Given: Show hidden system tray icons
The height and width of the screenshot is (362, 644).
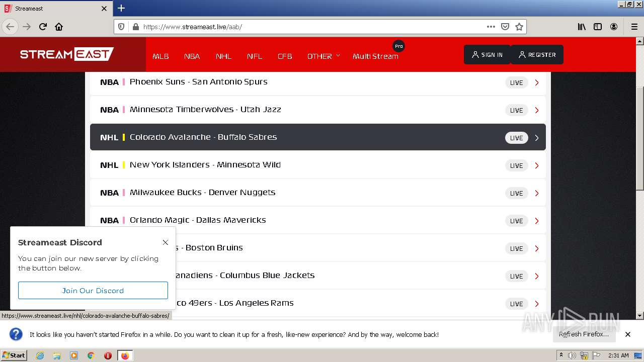Looking at the screenshot, I should tap(561, 355).
